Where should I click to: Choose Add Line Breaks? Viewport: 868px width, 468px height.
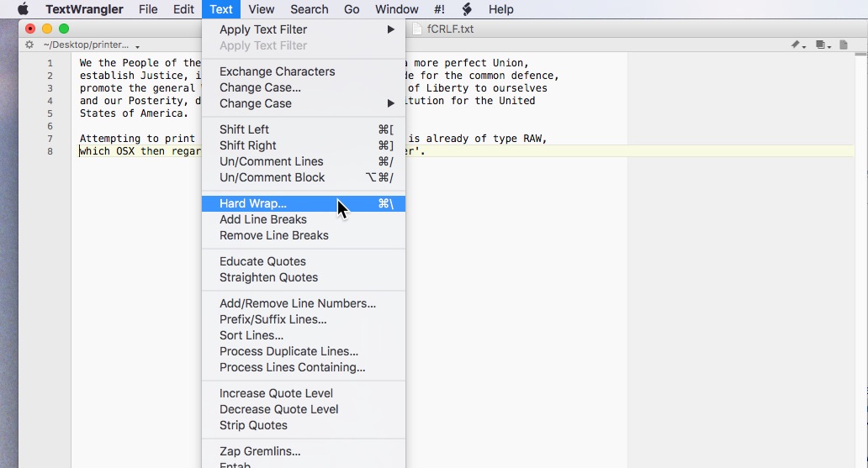pyautogui.click(x=304, y=219)
